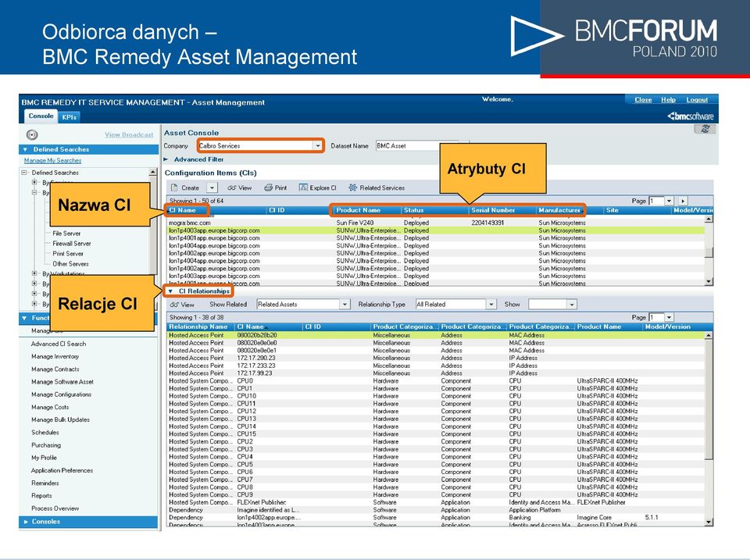Image resolution: width=750 pixels, height=560 pixels.
Task: Open the Company dropdown arrow
Action: pyautogui.click(x=318, y=146)
